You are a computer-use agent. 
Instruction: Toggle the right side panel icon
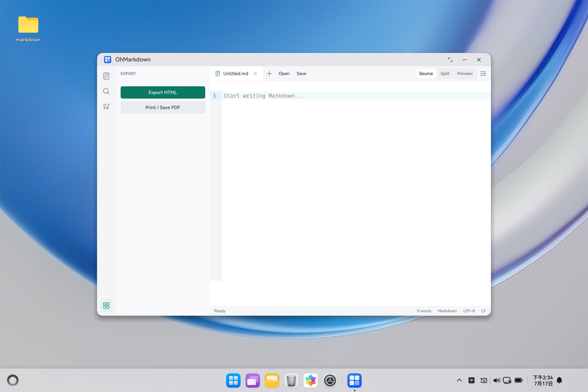pyautogui.click(x=483, y=73)
